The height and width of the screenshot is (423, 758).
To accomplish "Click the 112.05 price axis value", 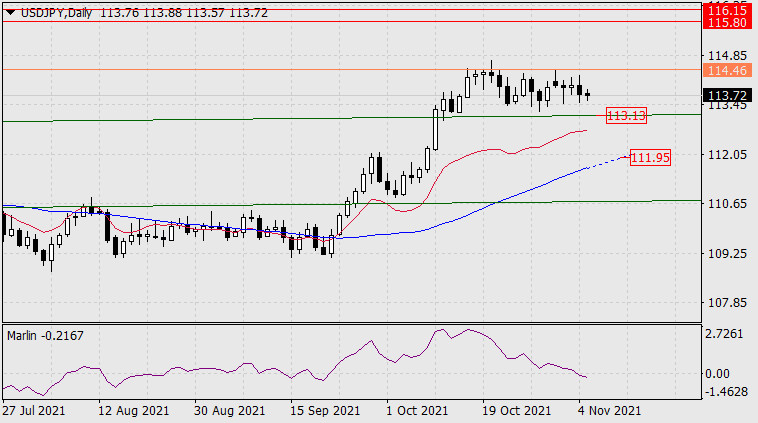I will pos(727,155).
